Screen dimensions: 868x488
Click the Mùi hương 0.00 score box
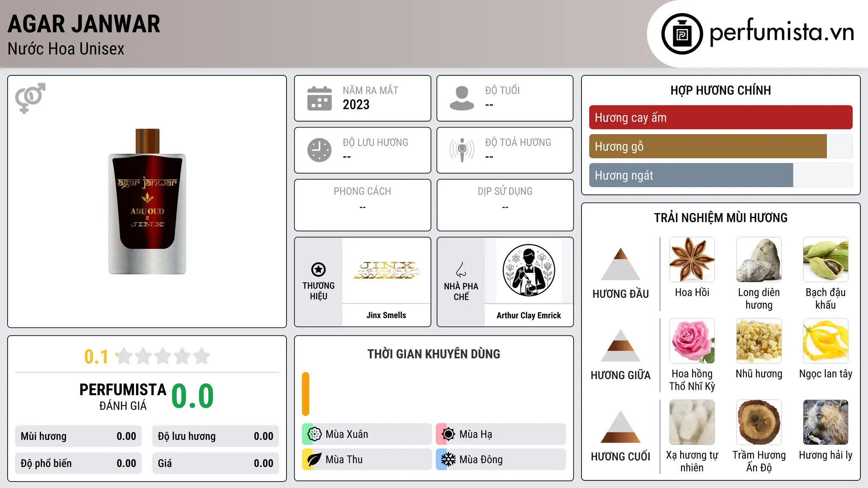coord(78,436)
